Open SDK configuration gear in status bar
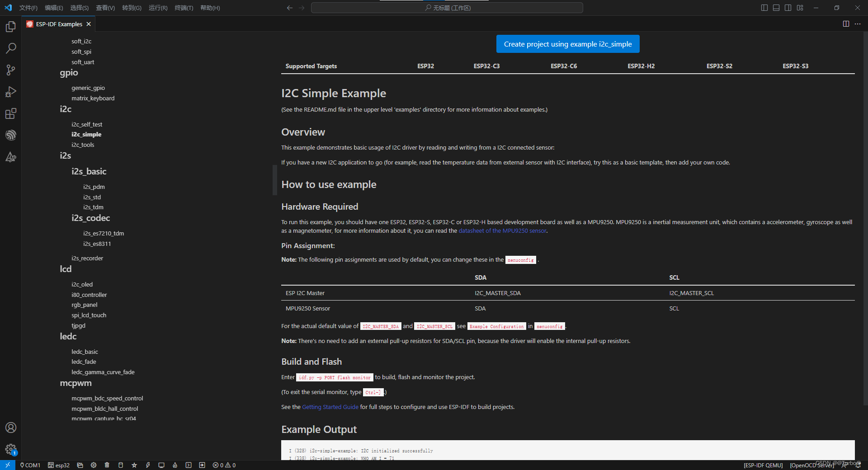 pos(94,465)
